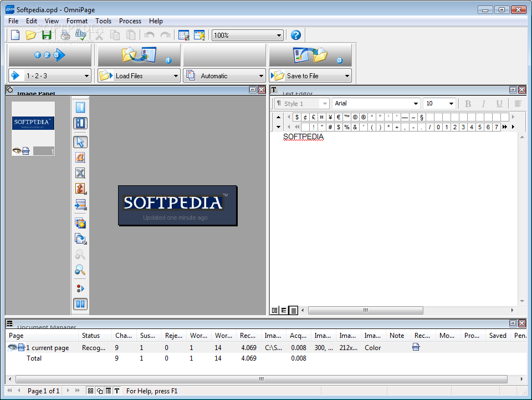Open the 1-2-3 workflow dropdown

click(x=86, y=76)
